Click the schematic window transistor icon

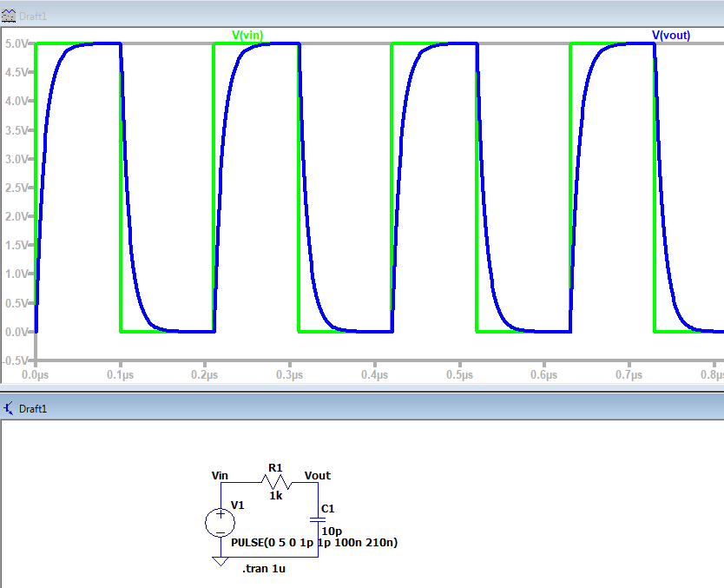9,408
